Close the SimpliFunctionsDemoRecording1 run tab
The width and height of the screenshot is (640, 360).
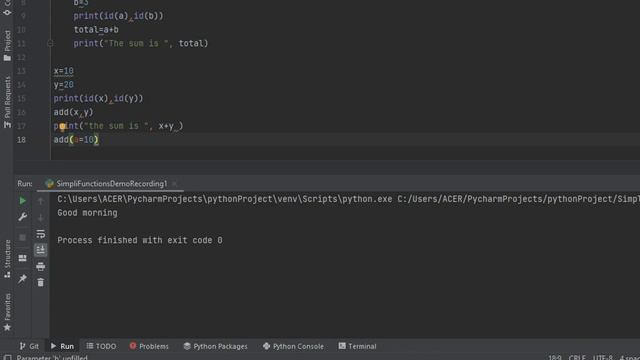click(175, 184)
